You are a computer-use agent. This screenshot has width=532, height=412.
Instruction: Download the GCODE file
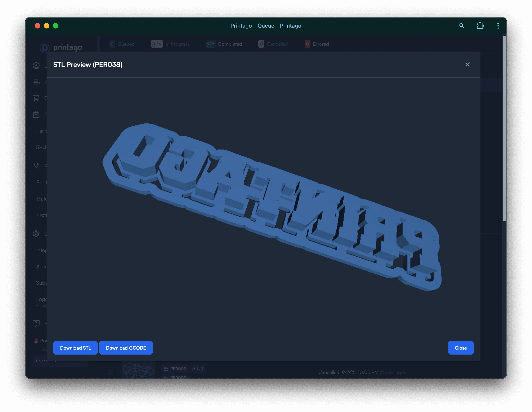126,348
